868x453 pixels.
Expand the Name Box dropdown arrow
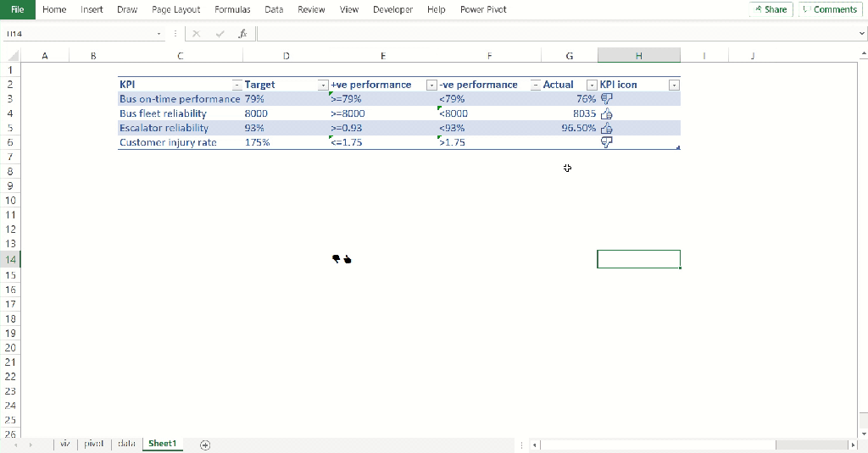point(159,34)
